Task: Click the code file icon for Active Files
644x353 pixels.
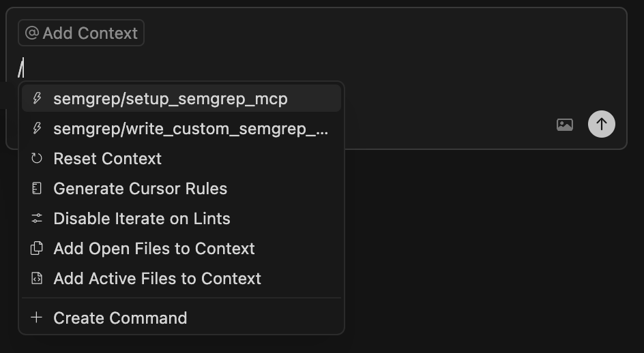Action: pos(37,279)
